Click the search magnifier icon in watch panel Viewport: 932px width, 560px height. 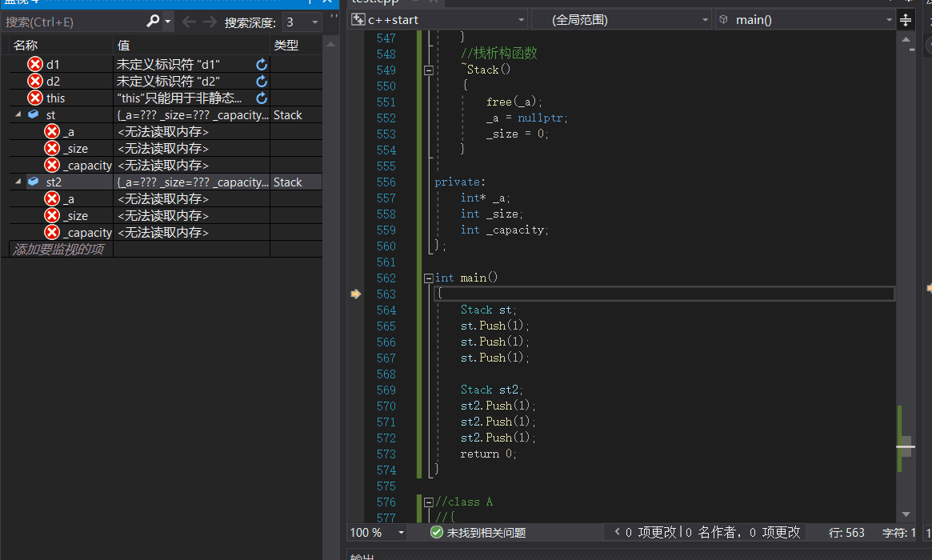click(153, 22)
